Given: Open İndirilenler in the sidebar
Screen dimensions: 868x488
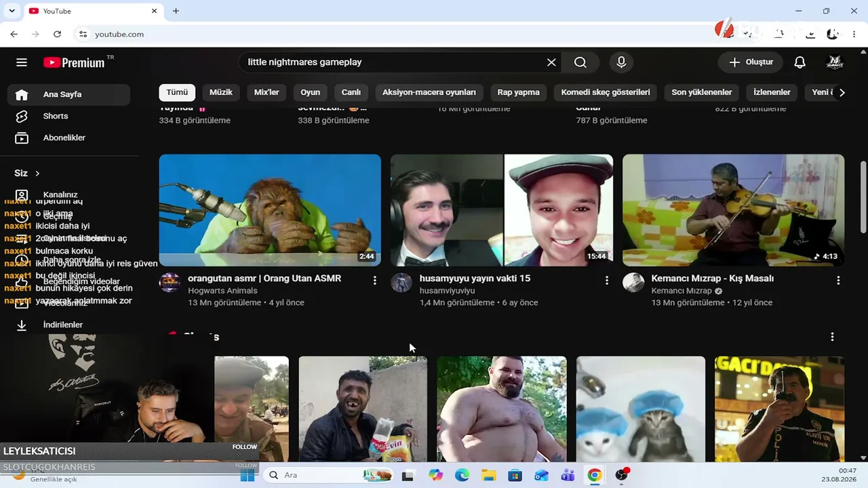Looking at the screenshot, I should click(68, 325).
